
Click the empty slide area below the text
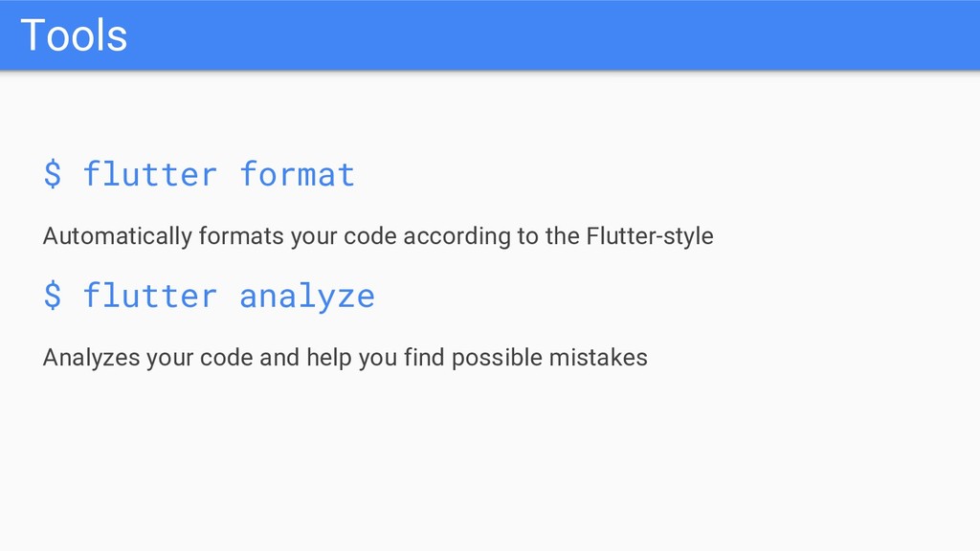(x=490, y=462)
